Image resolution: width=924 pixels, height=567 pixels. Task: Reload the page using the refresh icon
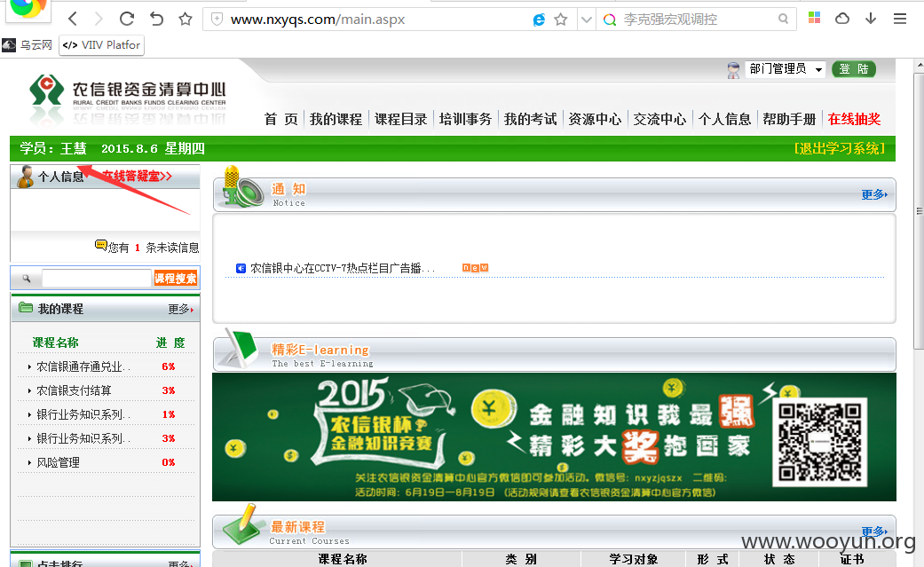(127, 19)
